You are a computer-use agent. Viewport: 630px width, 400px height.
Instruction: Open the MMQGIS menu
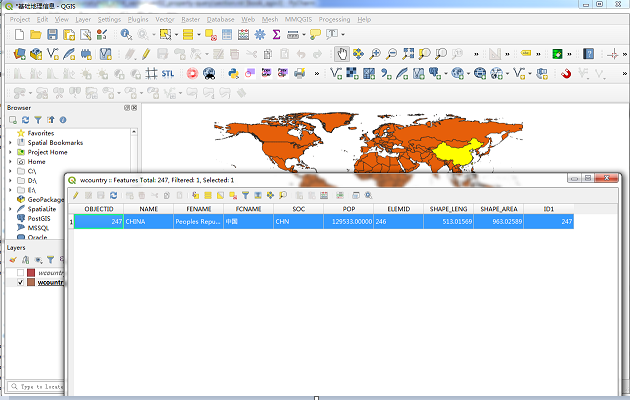click(299, 19)
